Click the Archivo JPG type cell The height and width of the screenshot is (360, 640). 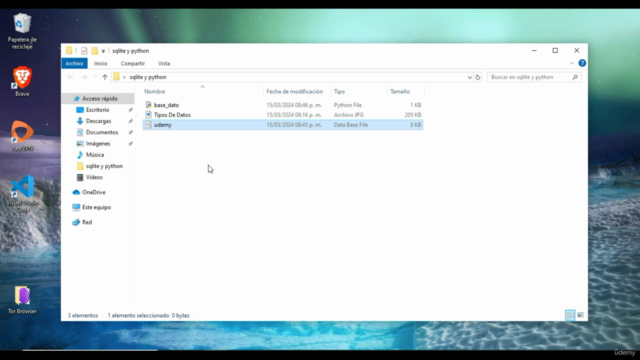pos(349,115)
